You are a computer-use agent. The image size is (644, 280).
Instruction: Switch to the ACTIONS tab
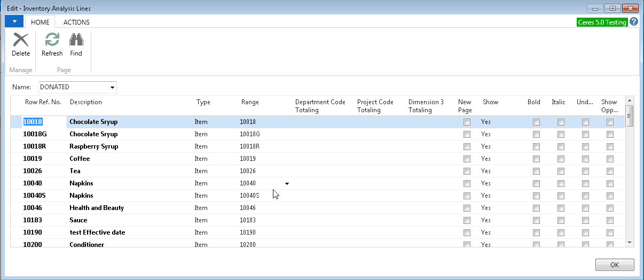[x=76, y=22]
